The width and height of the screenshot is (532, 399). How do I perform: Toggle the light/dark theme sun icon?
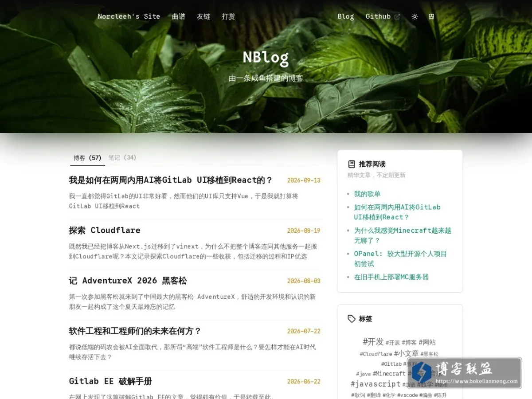(x=415, y=16)
